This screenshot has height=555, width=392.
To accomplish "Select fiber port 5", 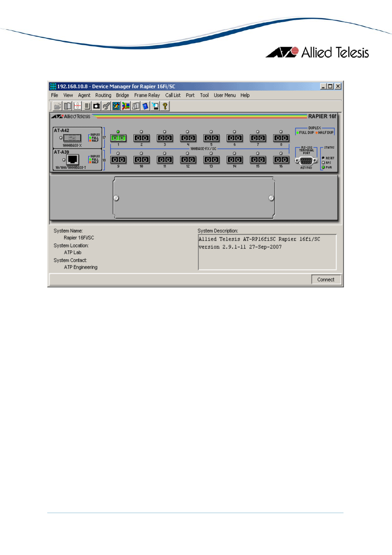I will click(x=211, y=138).
